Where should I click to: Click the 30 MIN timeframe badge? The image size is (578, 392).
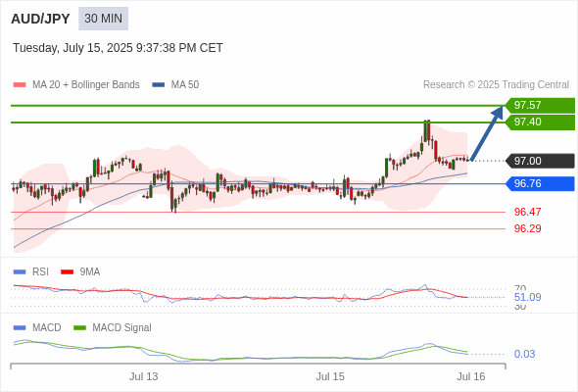[x=103, y=19]
